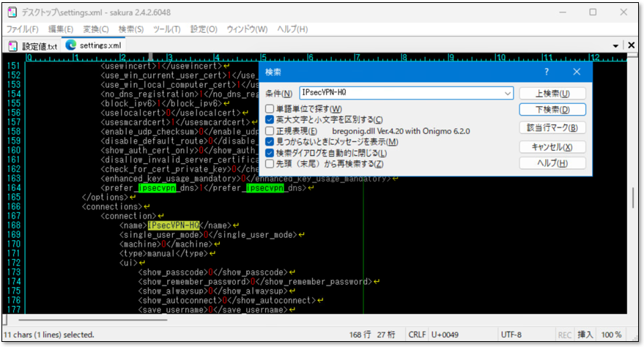Uncheck 英大文字と小文字を区別する
This screenshot has height=347, width=644.
(270, 119)
